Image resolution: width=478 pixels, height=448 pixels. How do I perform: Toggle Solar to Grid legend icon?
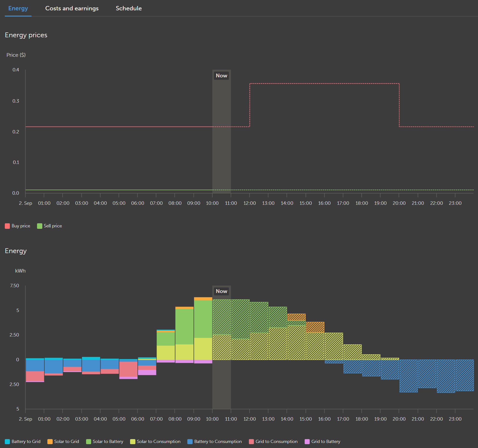click(50, 442)
